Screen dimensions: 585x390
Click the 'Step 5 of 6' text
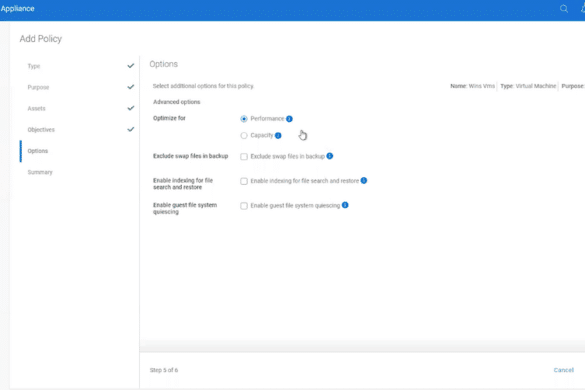[x=164, y=370]
